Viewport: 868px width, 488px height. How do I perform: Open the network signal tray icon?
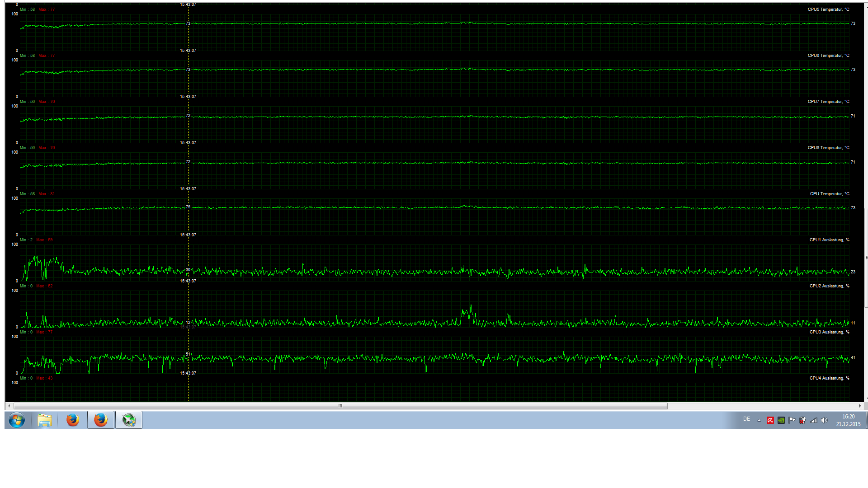(813, 420)
